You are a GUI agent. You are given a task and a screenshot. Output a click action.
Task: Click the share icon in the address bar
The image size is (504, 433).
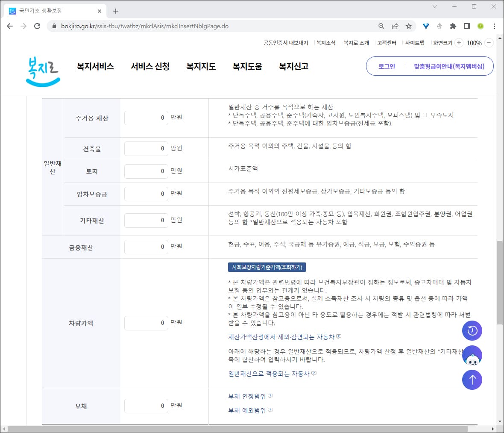click(394, 26)
